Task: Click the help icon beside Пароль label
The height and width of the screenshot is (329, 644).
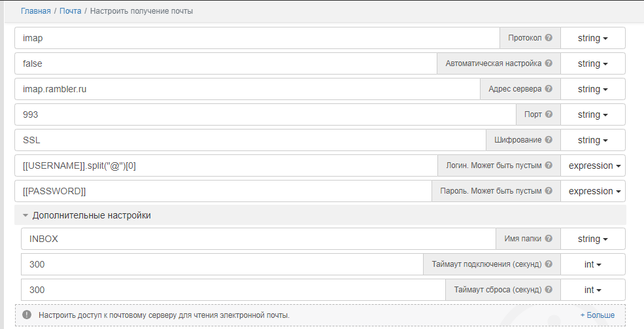Action: (x=549, y=191)
